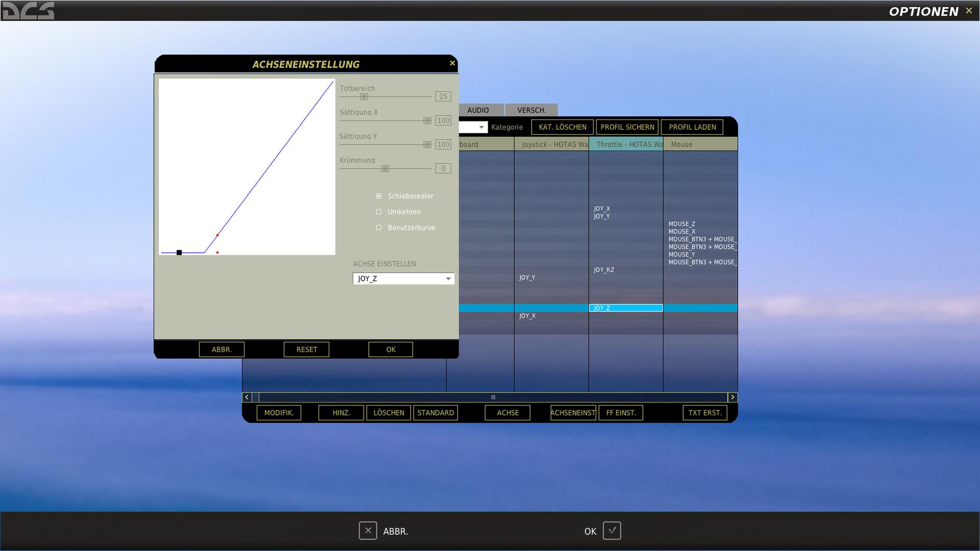Toggle the Umkehren checkbox
Image resolution: width=980 pixels, height=551 pixels.
click(x=378, y=212)
